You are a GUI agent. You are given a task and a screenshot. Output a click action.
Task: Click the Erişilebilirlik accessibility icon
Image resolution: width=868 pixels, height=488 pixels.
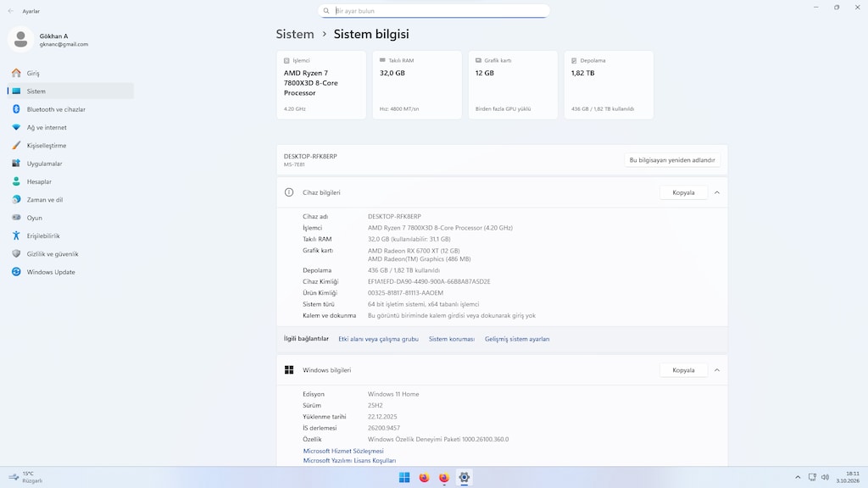coord(16,236)
